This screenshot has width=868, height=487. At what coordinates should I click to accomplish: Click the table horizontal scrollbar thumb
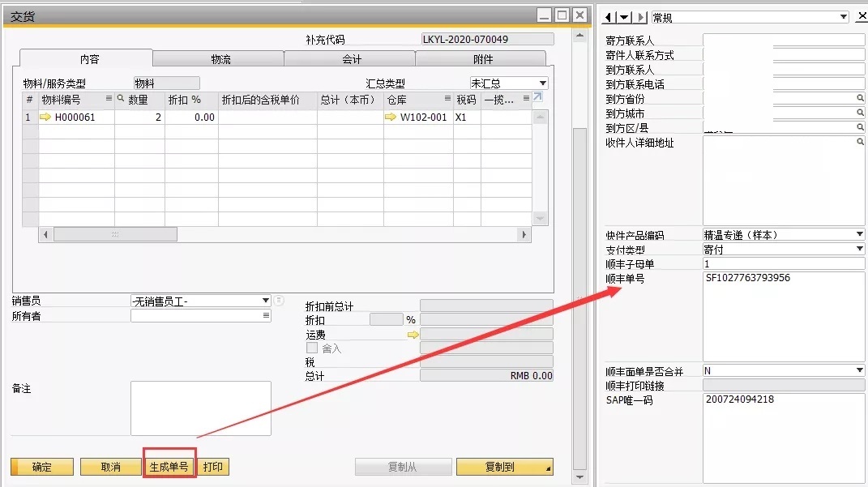(x=115, y=235)
